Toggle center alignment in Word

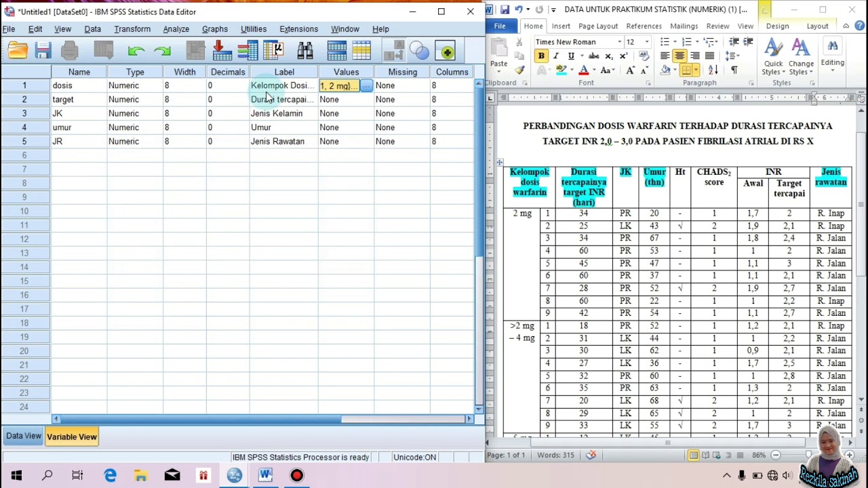coord(679,56)
